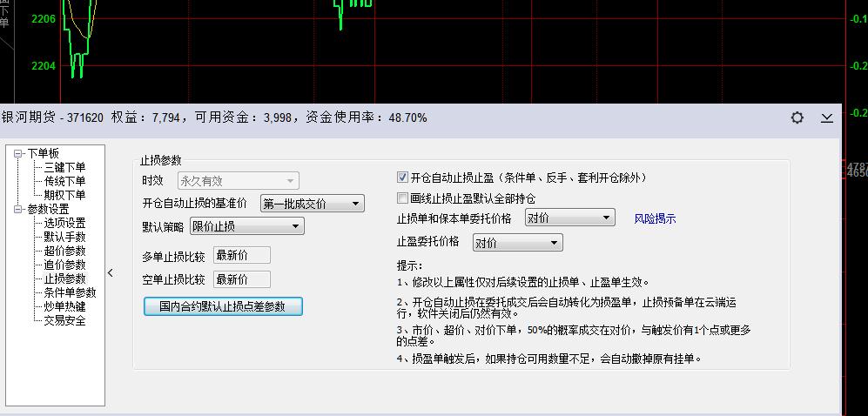Collapse panel with the down-arrow icon
This screenshot has height=416, width=868.
click(x=827, y=117)
